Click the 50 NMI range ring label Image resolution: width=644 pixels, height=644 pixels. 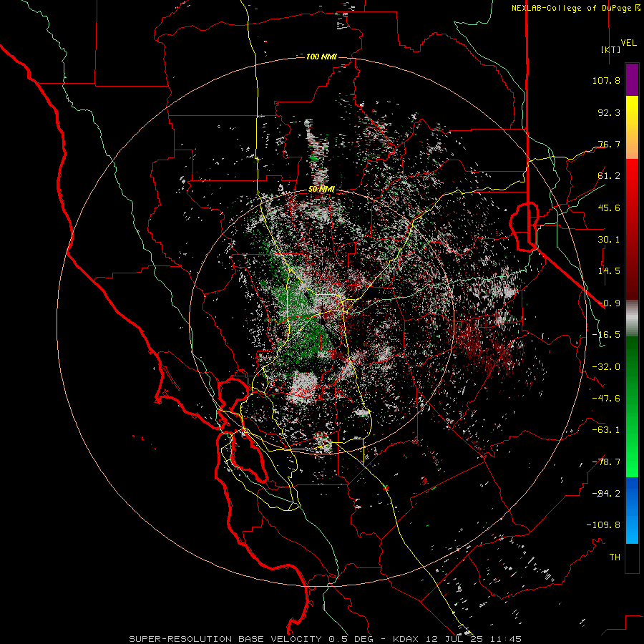tap(321, 190)
